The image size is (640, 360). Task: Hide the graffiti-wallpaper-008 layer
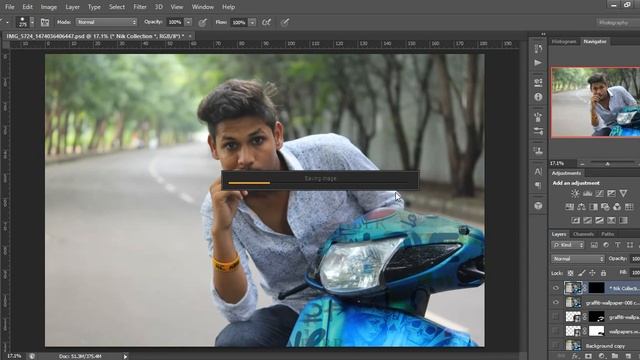click(556, 302)
